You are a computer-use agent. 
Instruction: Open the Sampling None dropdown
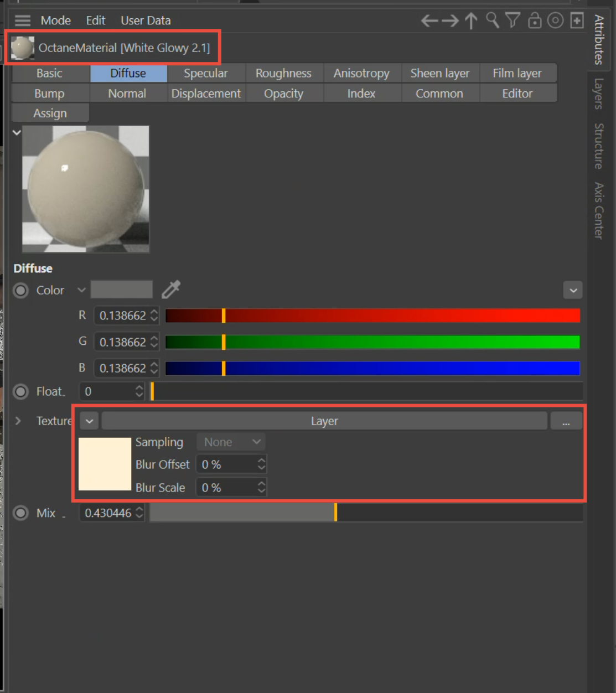point(231,442)
